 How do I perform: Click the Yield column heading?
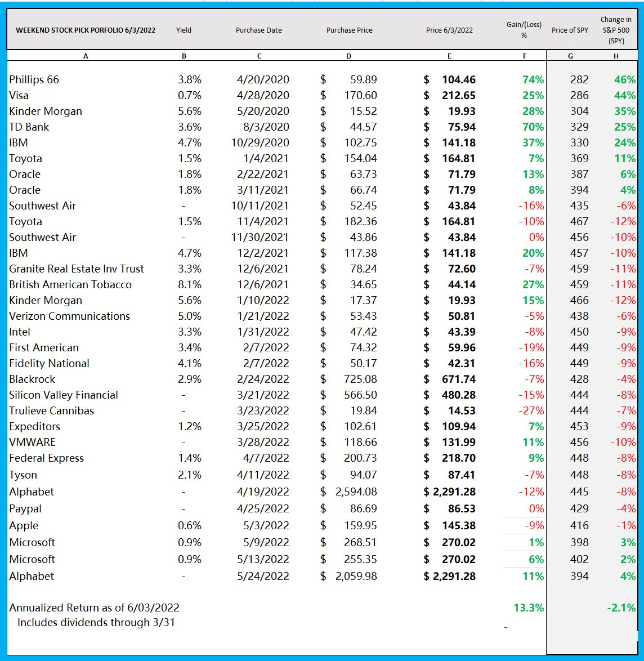(184, 30)
